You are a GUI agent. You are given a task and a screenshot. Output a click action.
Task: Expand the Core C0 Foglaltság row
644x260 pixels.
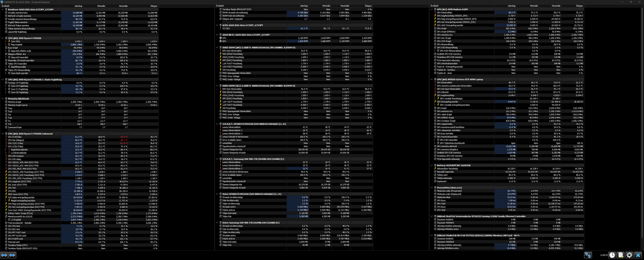[x=6, y=86]
